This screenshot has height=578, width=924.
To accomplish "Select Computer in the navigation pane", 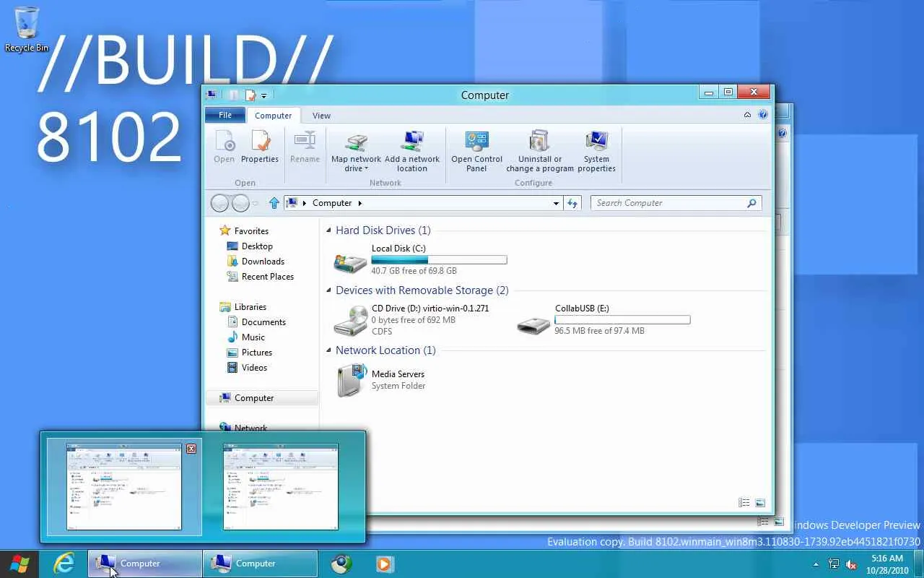I will pyautogui.click(x=261, y=398).
